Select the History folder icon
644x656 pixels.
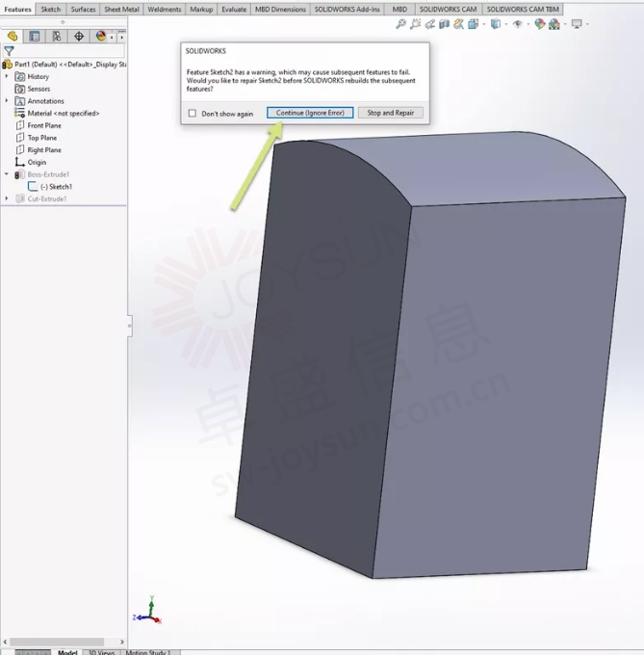click(19, 76)
